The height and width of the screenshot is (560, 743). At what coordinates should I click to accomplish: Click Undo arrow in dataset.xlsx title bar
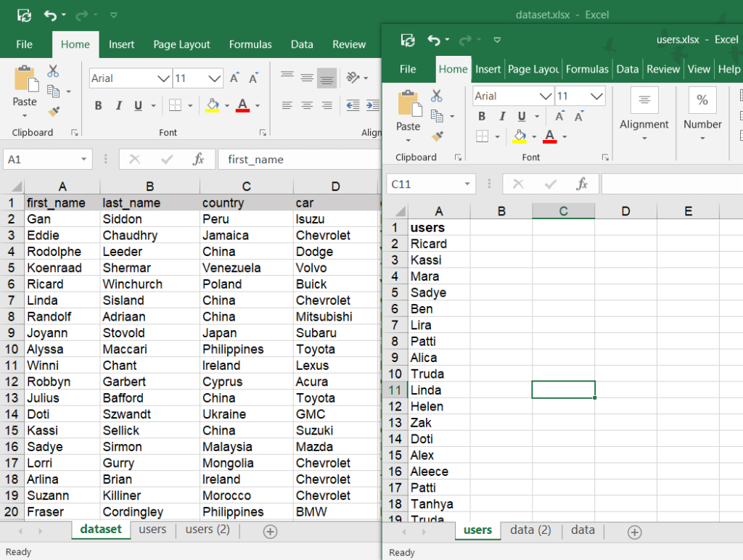(49, 15)
